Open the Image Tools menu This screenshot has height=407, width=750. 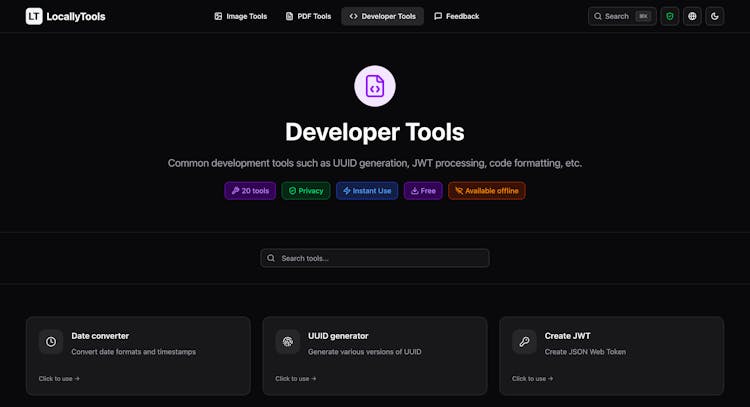(241, 16)
